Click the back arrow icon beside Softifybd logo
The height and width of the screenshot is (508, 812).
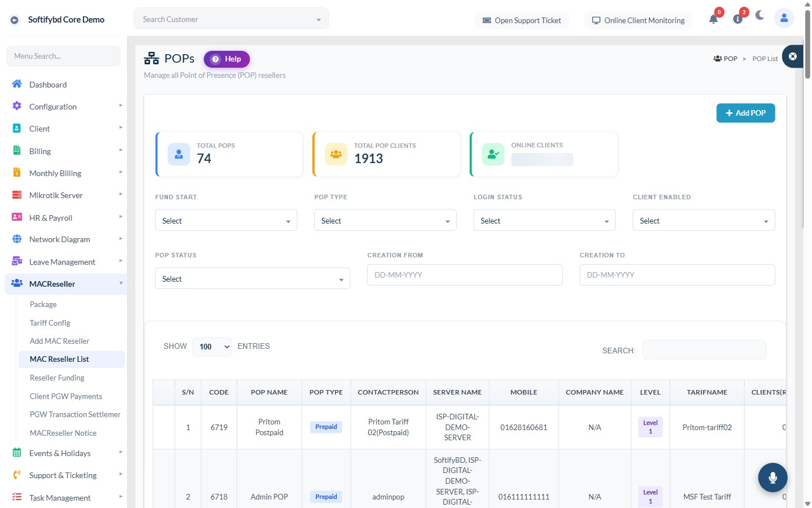(15, 20)
